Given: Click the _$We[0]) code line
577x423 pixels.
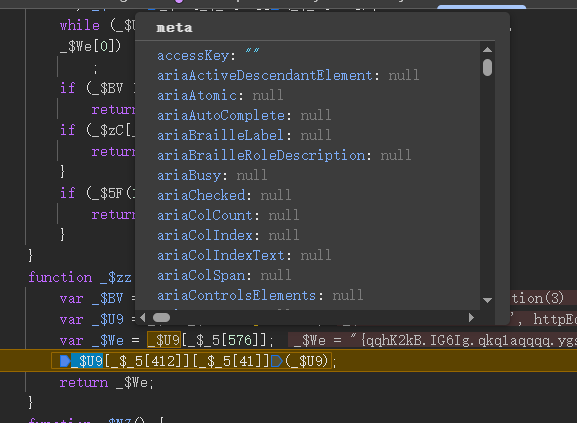Looking at the screenshot, I should click(90, 46).
